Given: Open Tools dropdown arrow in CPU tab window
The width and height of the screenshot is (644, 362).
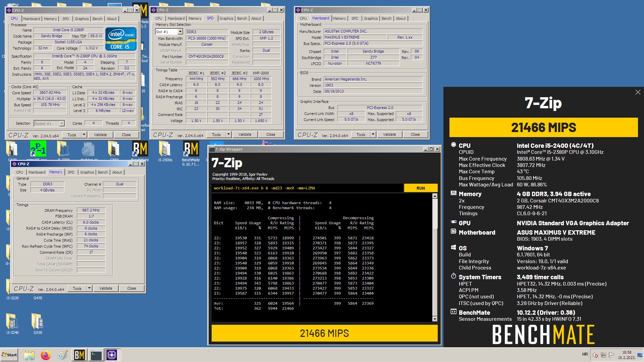Looking at the screenshot, I should (x=84, y=135).
